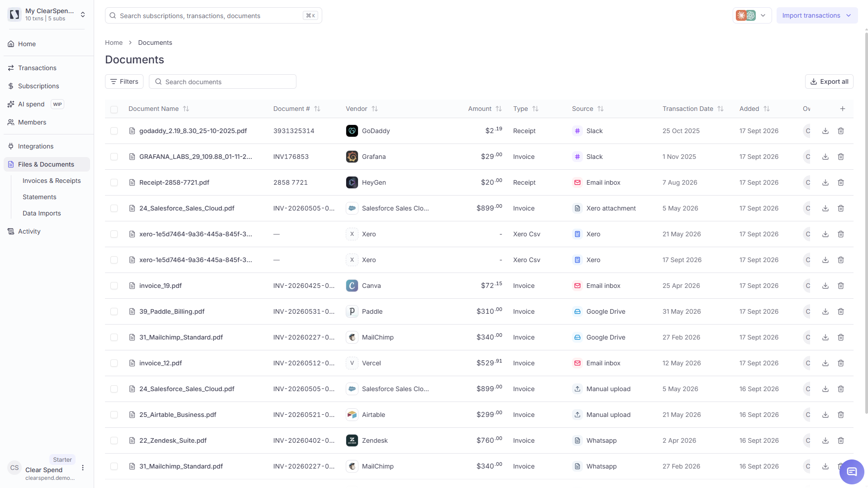Screen dimensions: 868x488
Task: Click the Grafana vendor logo
Action: click(x=352, y=157)
